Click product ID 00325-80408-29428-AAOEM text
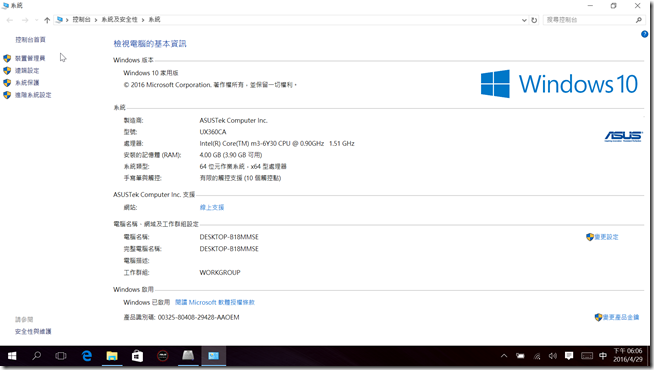 pos(199,317)
